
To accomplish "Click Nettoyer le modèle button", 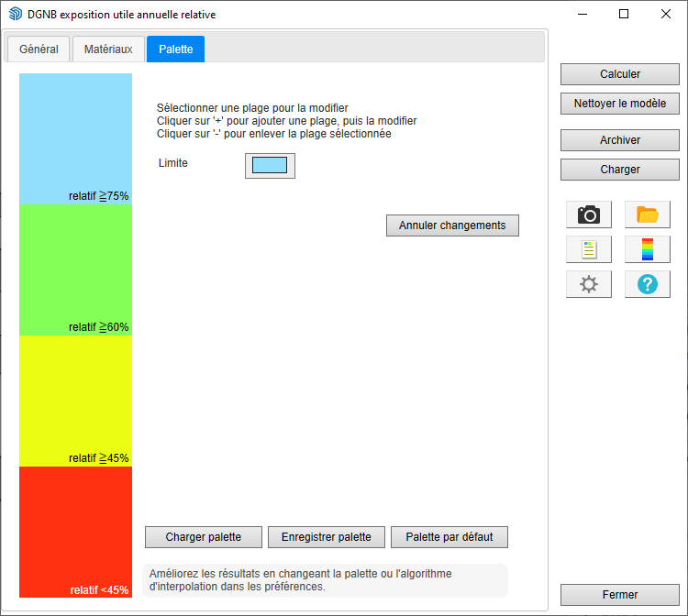I will 619,104.
